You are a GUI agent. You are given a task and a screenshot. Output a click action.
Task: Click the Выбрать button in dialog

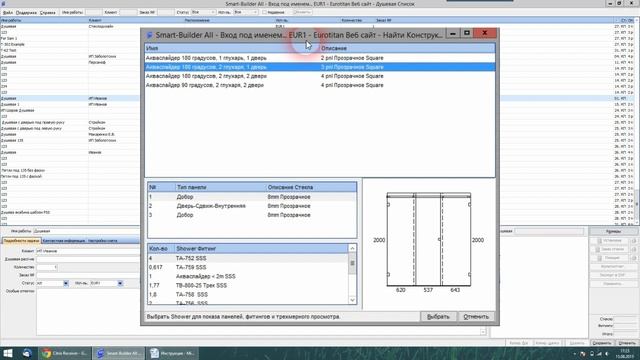tap(438, 317)
